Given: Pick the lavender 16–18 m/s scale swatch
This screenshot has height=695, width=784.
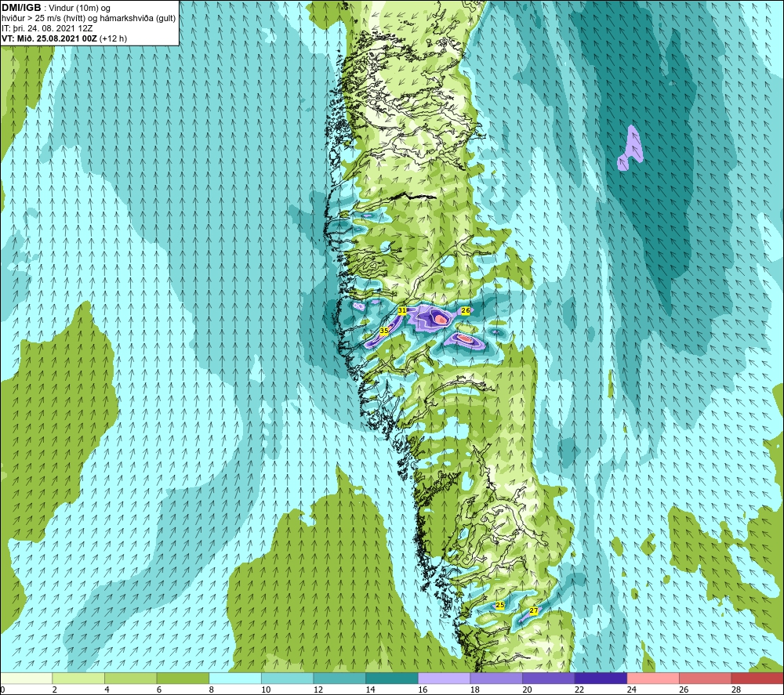Looking at the screenshot, I should pos(444,679).
